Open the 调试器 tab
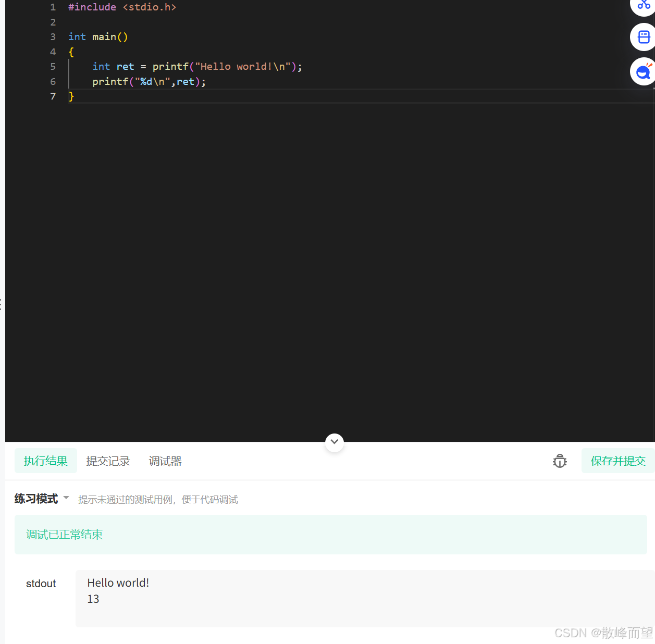The image size is (655, 644). pyautogui.click(x=165, y=461)
